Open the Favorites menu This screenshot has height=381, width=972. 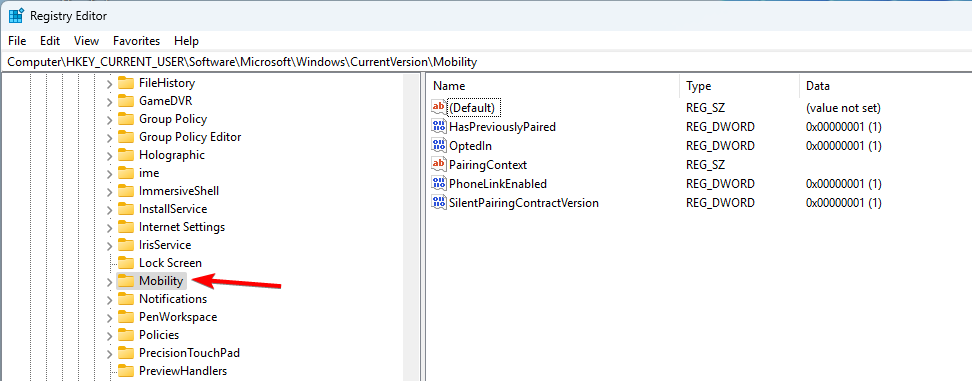pyautogui.click(x=136, y=41)
